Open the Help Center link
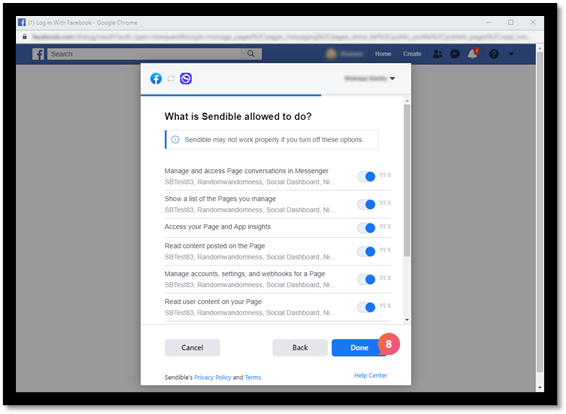Screen dimensions: 566x414 [x=370, y=375]
